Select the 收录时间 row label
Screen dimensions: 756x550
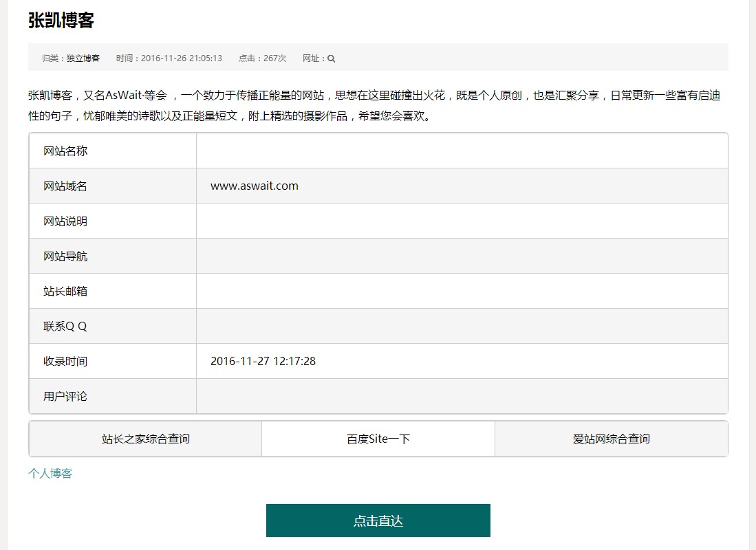65,362
